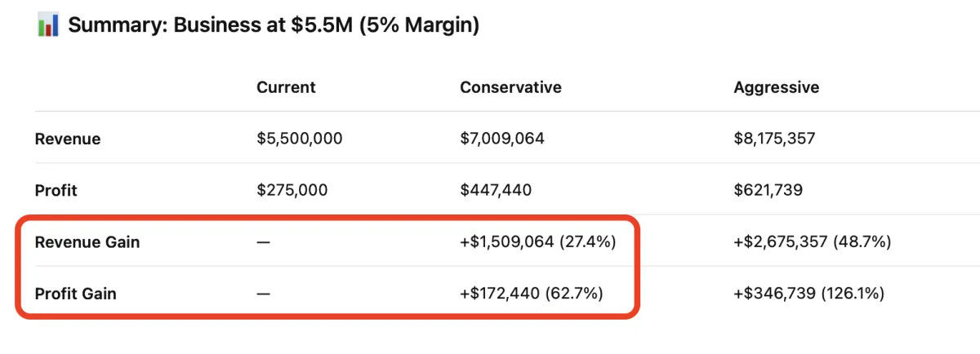This screenshot has height=354, width=980.
Task: Select the Conservative column header
Action: (510, 87)
